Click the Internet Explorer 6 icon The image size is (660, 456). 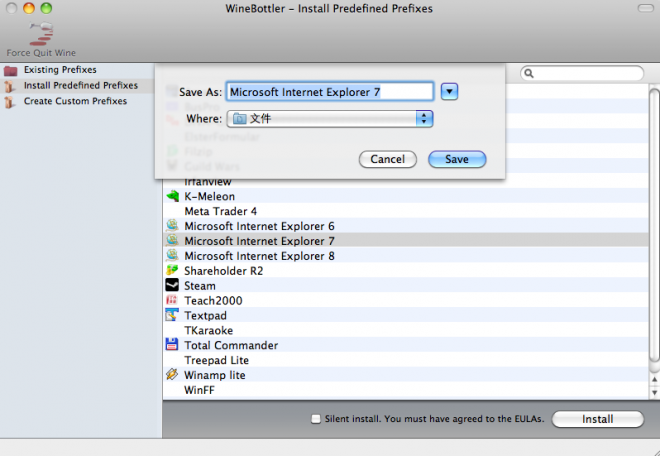[173, 226]
